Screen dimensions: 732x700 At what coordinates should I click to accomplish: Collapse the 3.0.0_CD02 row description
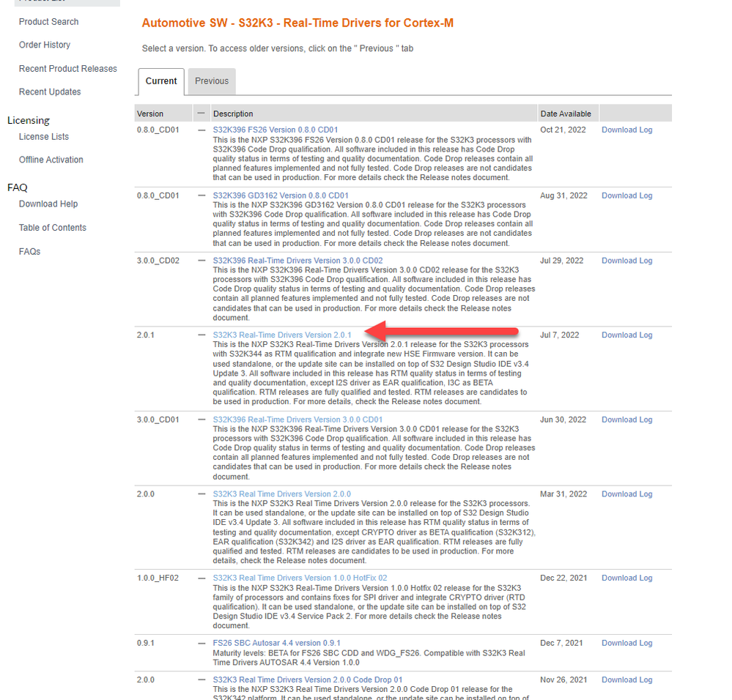click(x=202, y=260)
